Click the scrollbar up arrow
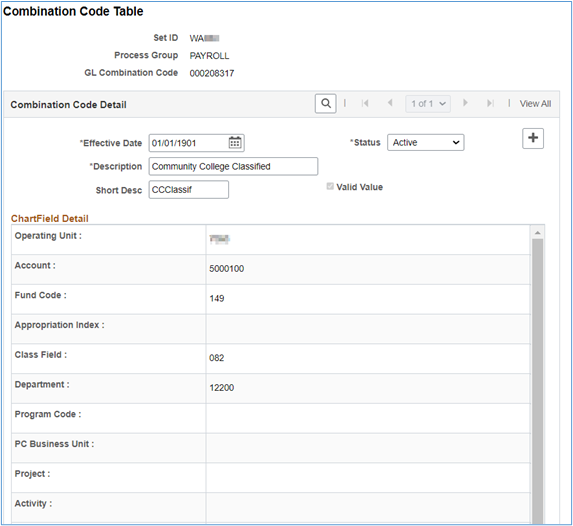 click(538, 233)
